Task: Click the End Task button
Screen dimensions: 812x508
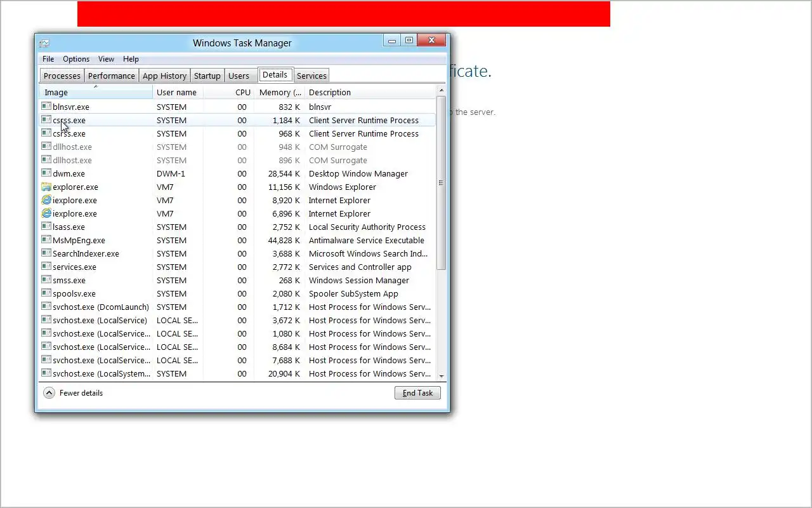Action: 417,393
